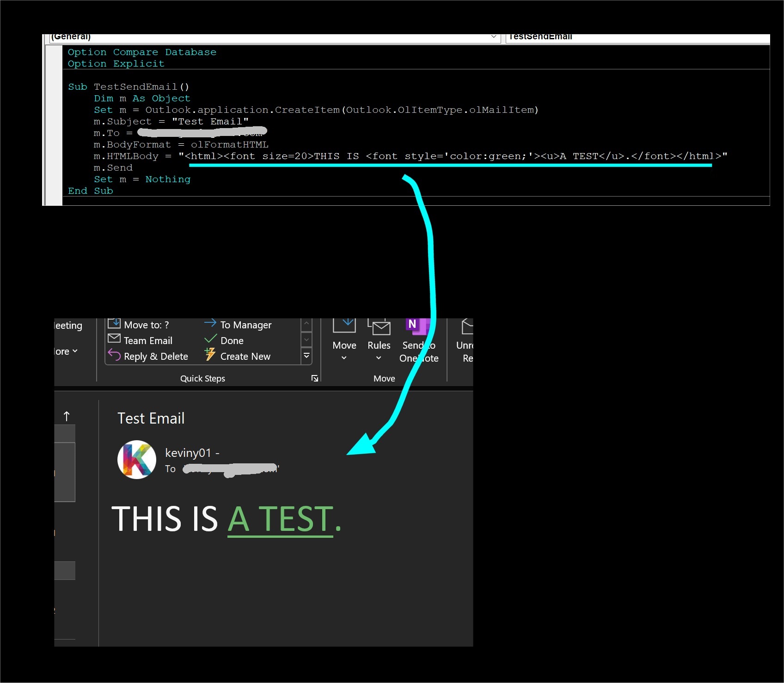Viewport: 784px width, 683px height.
Task: Click the TestSendEmail procedure box
Action: 638,37
